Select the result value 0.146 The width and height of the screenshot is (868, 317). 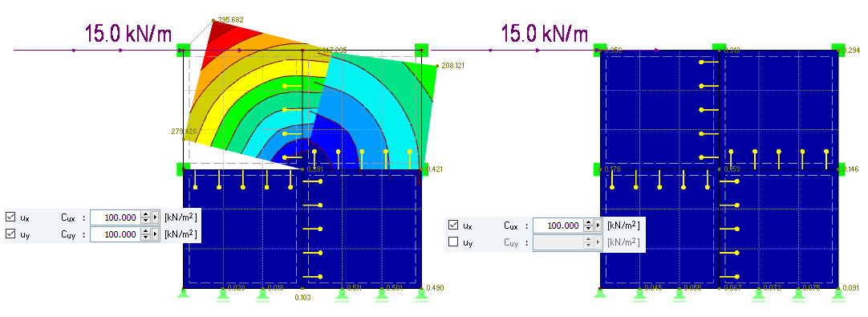(852, 169)
